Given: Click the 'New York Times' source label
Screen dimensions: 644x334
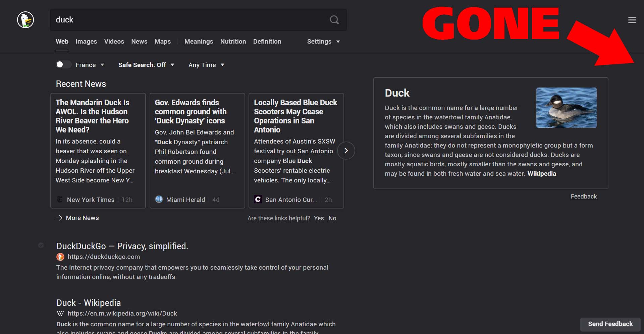Looking at the screenshot, I should [x=91, y=200].
